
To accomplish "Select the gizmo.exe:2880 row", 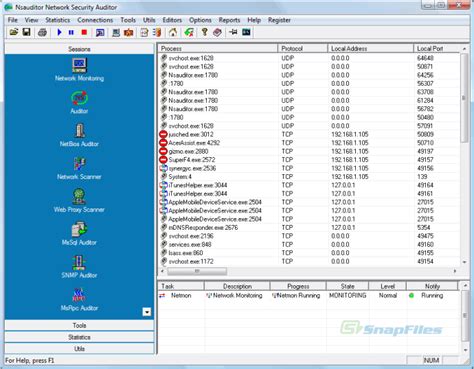I will (x=309, y=151).
